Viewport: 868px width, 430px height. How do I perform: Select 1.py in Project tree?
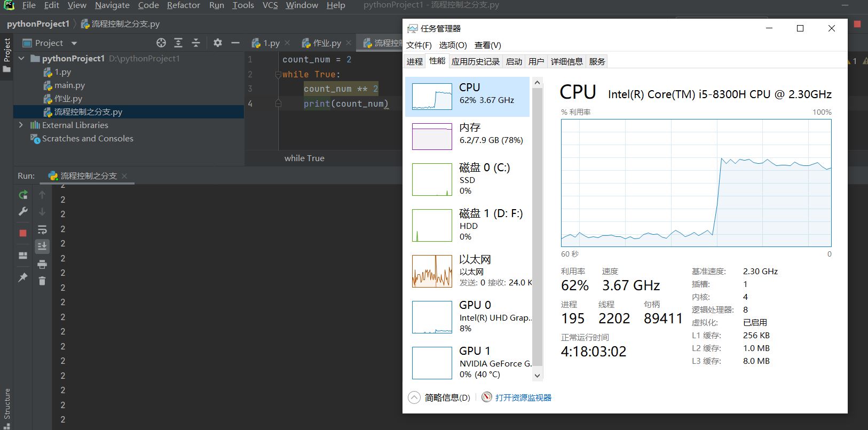(62, 72)
